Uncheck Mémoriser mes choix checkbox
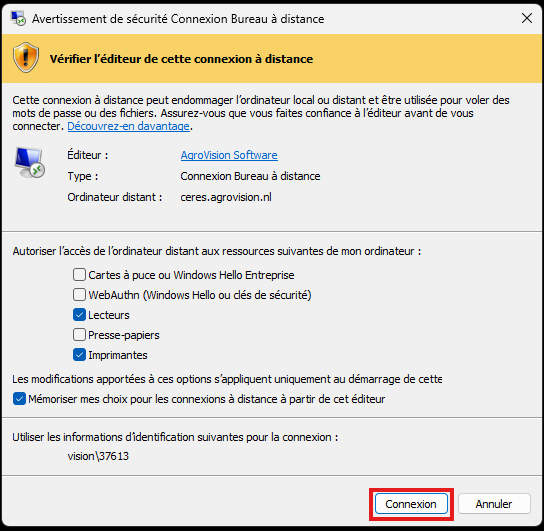544x531 pixels. click(19, 399)
